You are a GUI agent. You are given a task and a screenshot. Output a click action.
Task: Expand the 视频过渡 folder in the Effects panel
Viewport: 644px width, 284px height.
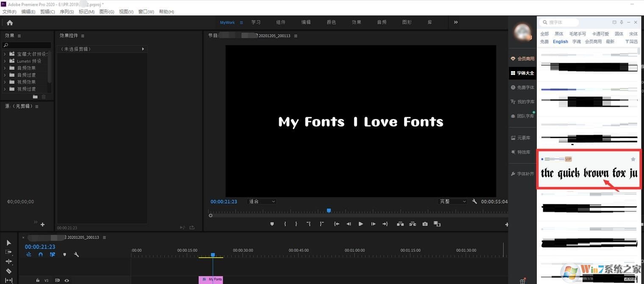pos(5,89)
